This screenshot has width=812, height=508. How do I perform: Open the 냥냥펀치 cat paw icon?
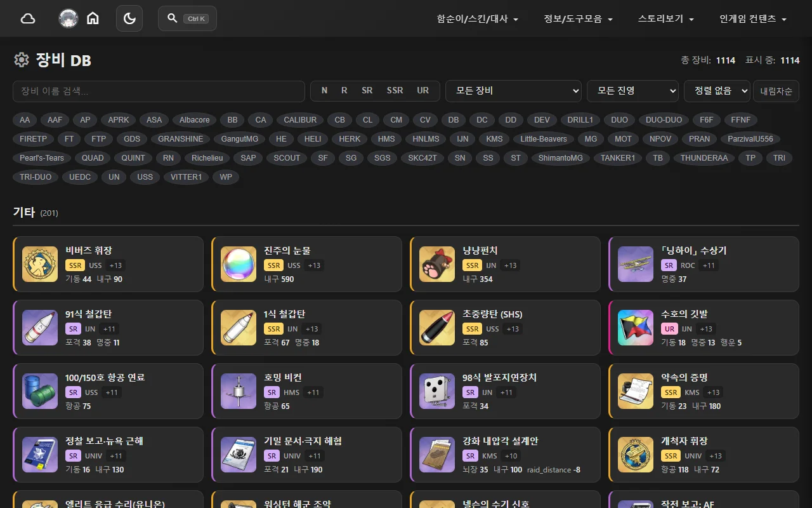pyautogui.click(x=437, y=264)
